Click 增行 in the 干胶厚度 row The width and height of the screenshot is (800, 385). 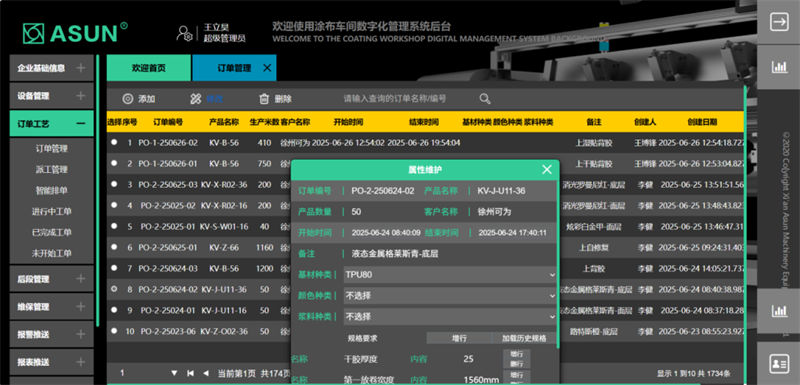click(516, 354)
